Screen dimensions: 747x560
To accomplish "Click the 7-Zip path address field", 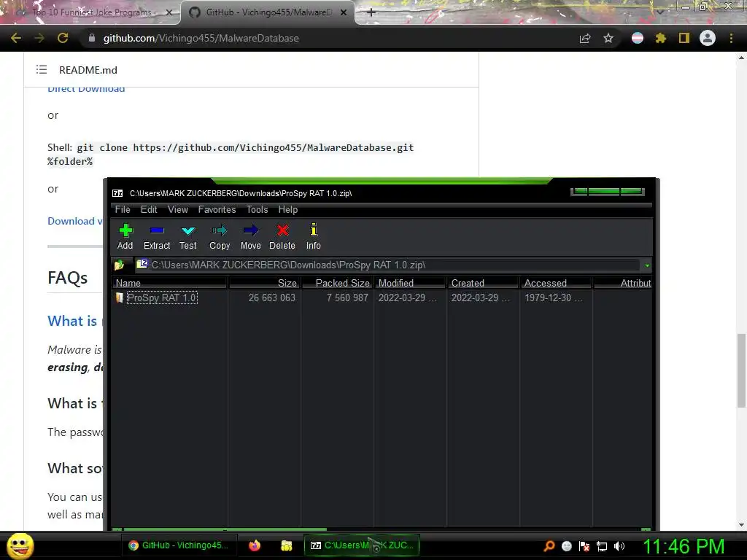I will pos(388,265).
